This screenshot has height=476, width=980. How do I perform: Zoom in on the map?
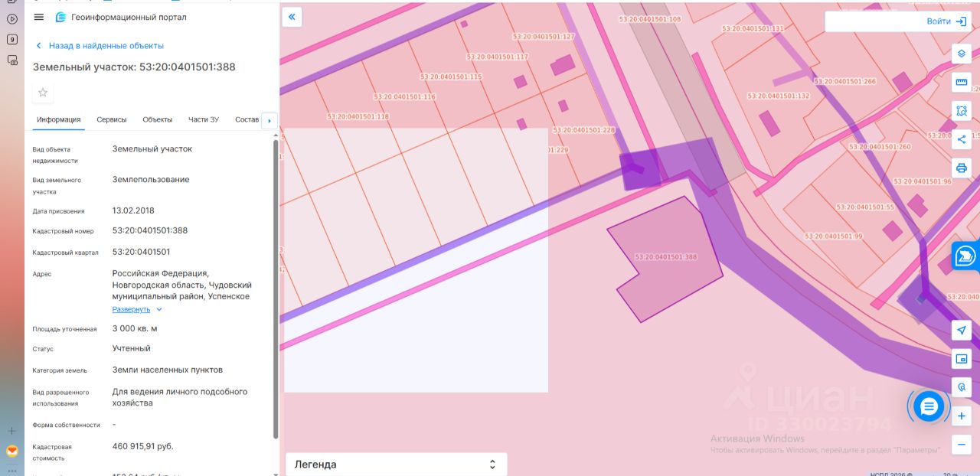[962, 416]
